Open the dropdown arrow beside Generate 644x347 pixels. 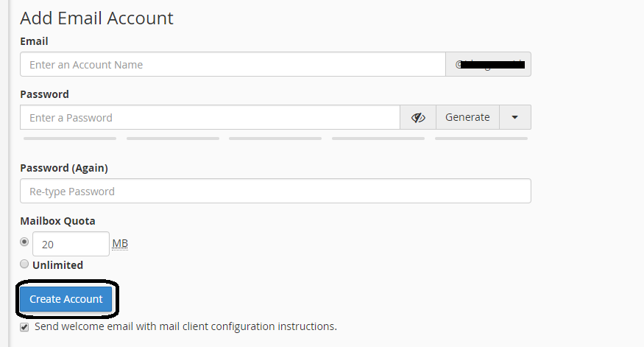click(x=515, y=117)
